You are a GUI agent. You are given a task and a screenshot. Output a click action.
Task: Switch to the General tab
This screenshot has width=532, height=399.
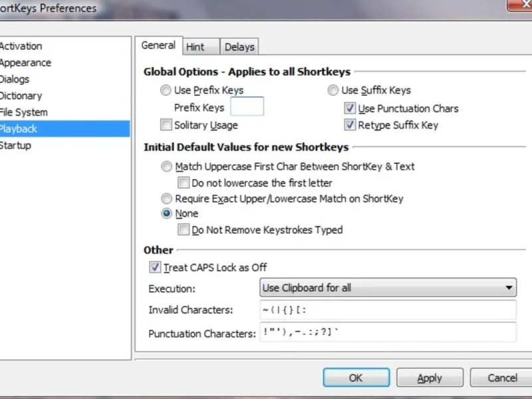pos(158,45)
